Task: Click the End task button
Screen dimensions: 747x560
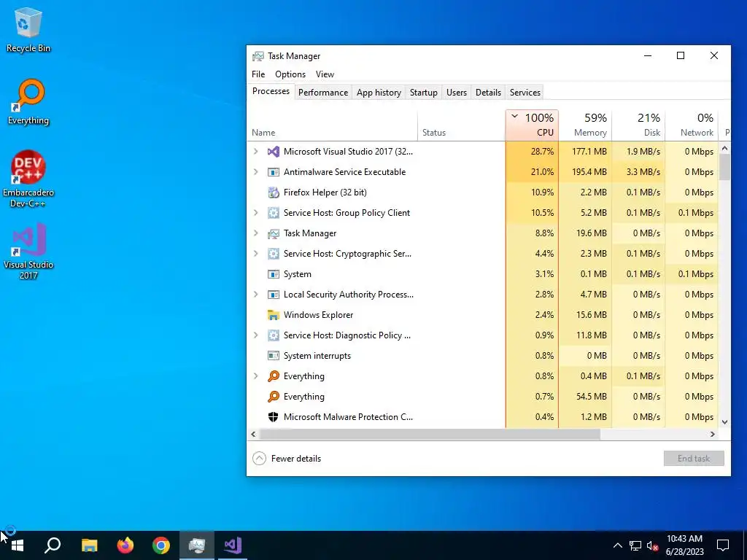Action: (x=694, y=459)
